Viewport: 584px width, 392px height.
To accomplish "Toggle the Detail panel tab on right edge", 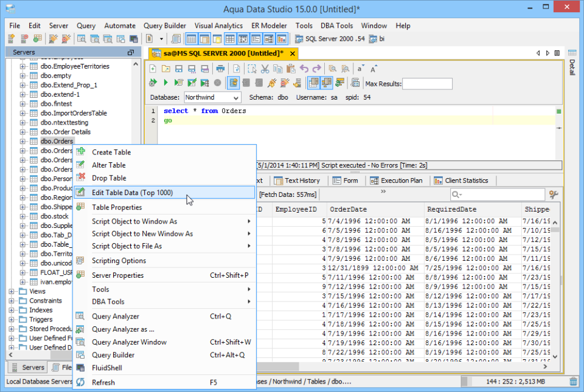I will point(571,67).
